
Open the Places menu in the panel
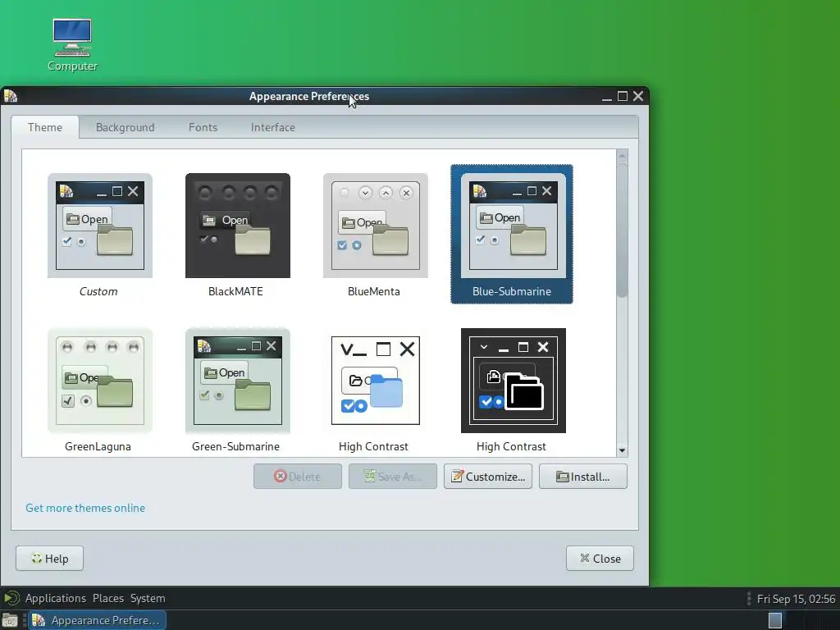pyautogui.click(x=108, y=598)
